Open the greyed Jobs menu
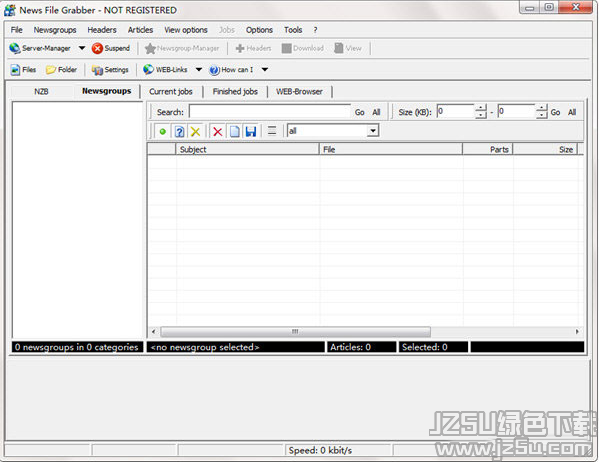The image size is (599, 462). pyautogui.click(x=227, y=30)
